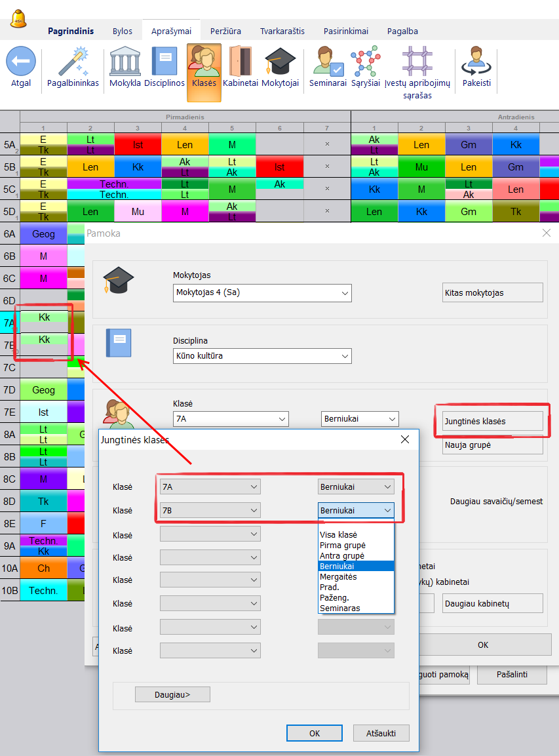Open the Pagalbininkas wizard tool
The image size is (559, 756).
click(73, 63)
